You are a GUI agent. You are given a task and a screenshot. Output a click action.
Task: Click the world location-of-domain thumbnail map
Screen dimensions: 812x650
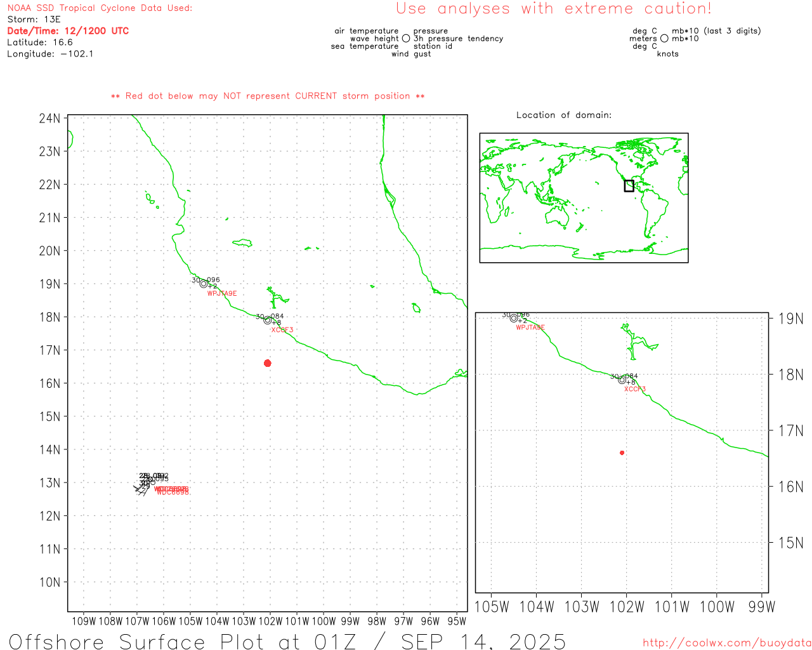pyautogui.click(x=584, y=198)
